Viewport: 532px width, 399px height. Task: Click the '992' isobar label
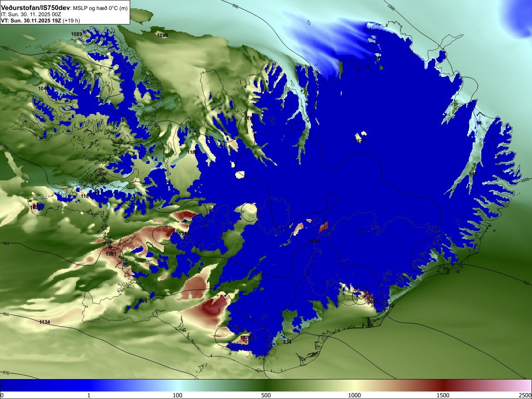[x=5, y=49]
